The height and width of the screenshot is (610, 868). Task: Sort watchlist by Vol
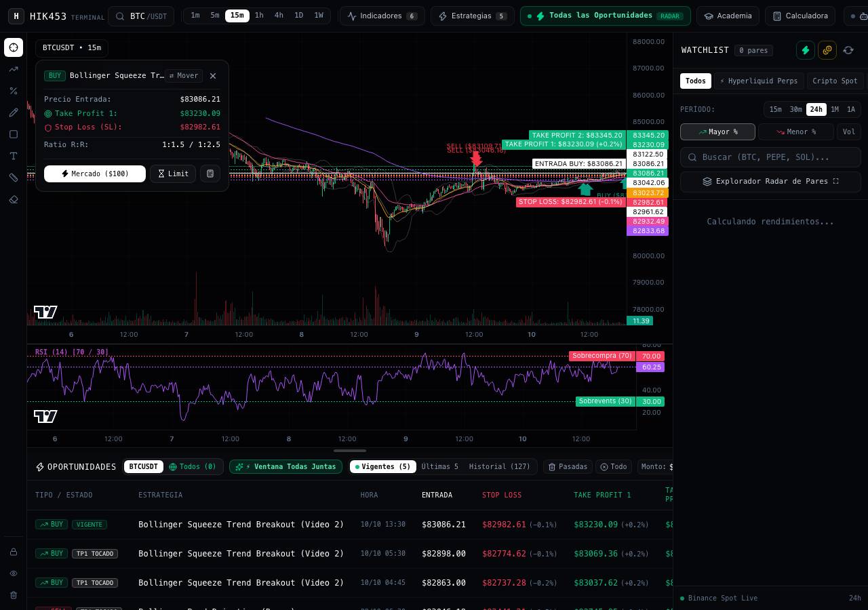[x=849, y=131]
